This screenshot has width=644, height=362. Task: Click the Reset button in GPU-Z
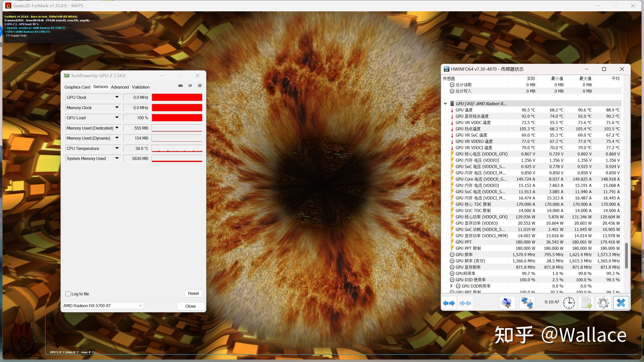click(x=193, y=293)
